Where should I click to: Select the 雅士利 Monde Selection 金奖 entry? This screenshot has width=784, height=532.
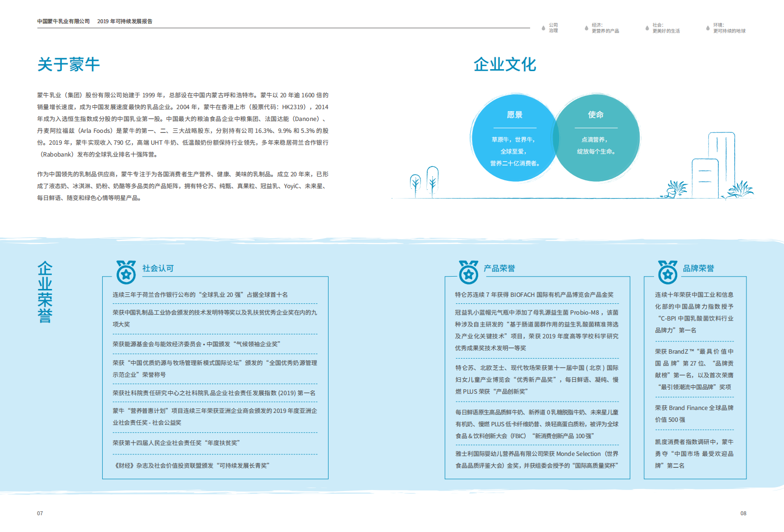click(x=537, y=460)
